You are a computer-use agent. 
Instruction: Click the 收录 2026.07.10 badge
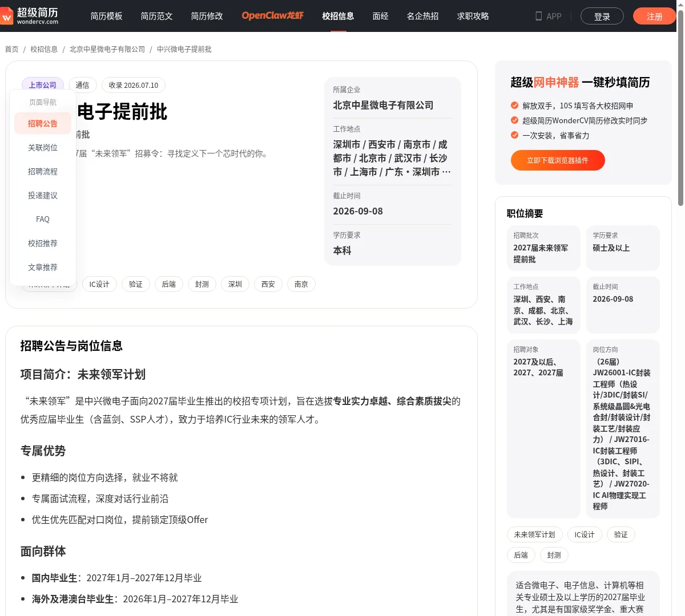pyautogui.click(x=134, y=85)
